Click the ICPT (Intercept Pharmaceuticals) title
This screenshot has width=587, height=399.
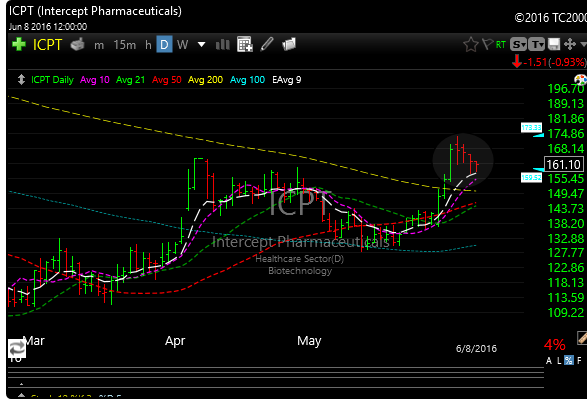pyautogui.click(x=95, y=11)
